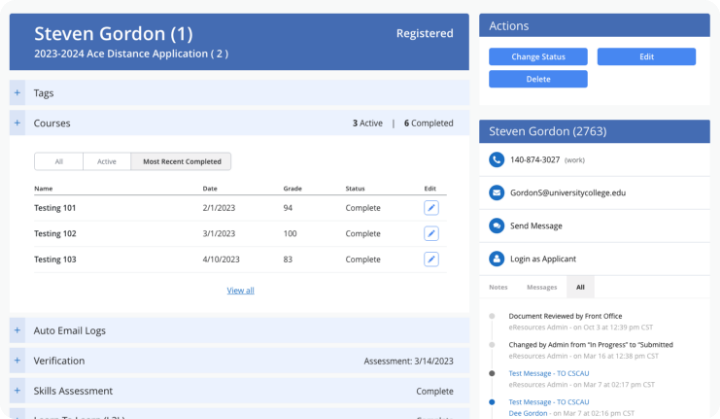The height and width of the screenshot is (419, 720).
Task: Edit the Testing 101 course row
Action: click(431, 208)
